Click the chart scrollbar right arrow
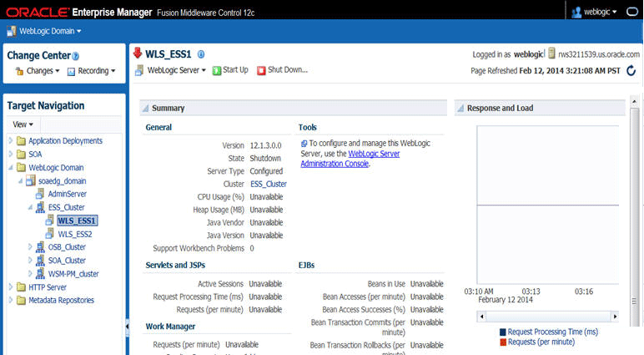The height and width of the screenshot is (355, 644). (615, 317)
